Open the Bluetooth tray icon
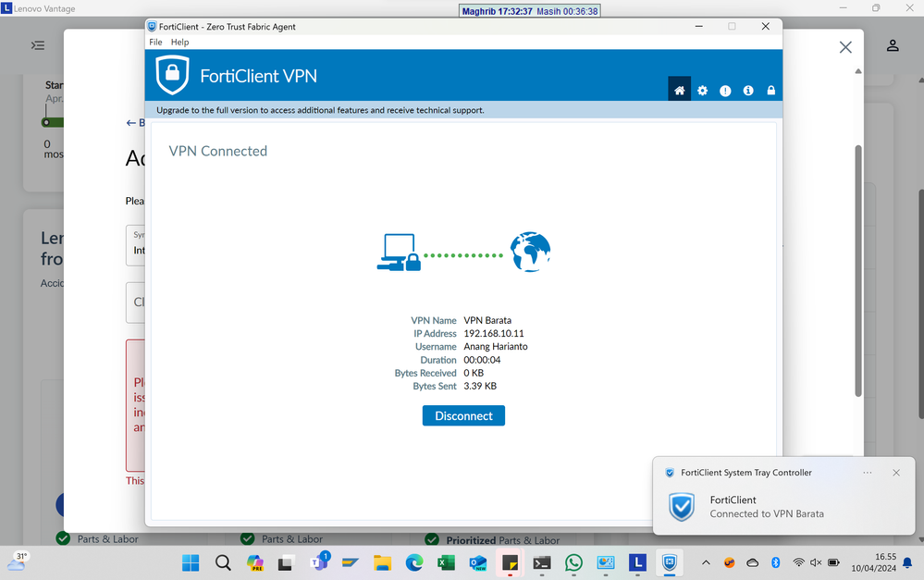The width and height of the screenshot is (924, 580). pos(775,563)
